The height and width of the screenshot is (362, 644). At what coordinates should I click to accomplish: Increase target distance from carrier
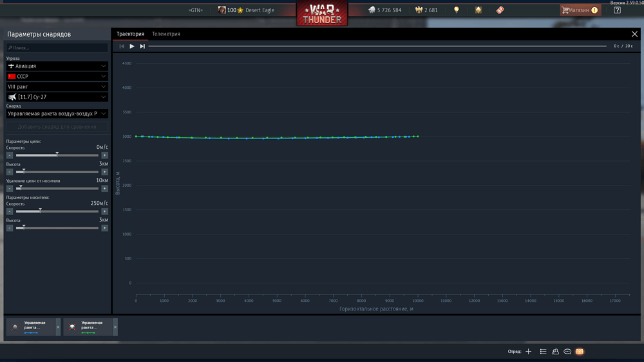pyautogui.click(x=105, y=189)
